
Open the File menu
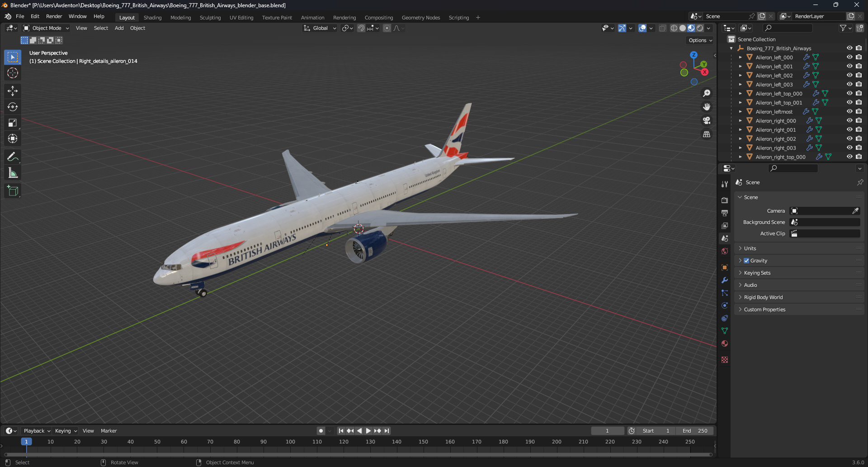pos(20,16)
